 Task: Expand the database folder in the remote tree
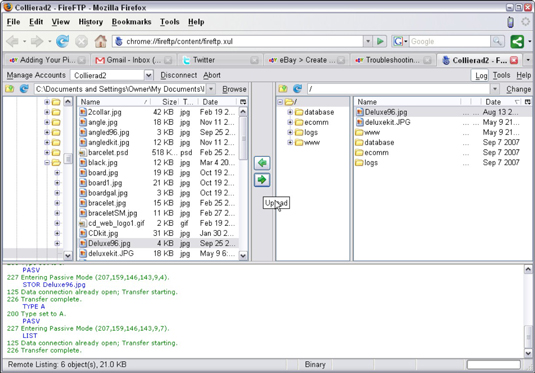pos(290,112)
